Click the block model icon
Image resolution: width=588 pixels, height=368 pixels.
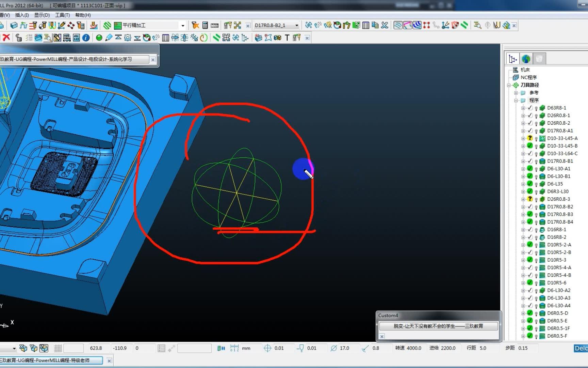(x=14, y=25)
